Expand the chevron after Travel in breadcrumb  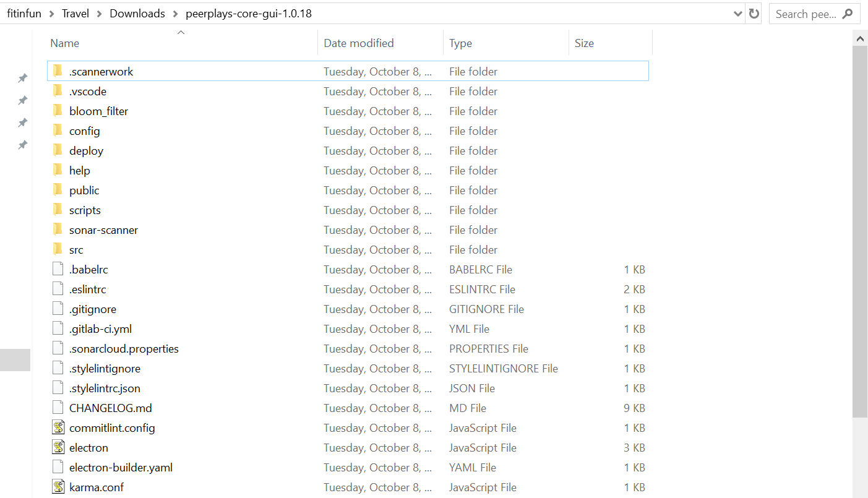100,14
